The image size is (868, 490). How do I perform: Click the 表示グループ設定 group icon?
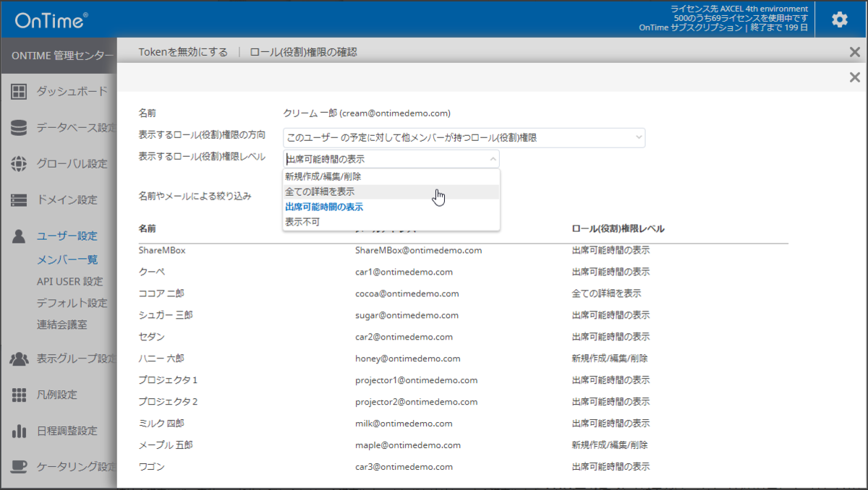pyautogui.click(x=20, y=359)
